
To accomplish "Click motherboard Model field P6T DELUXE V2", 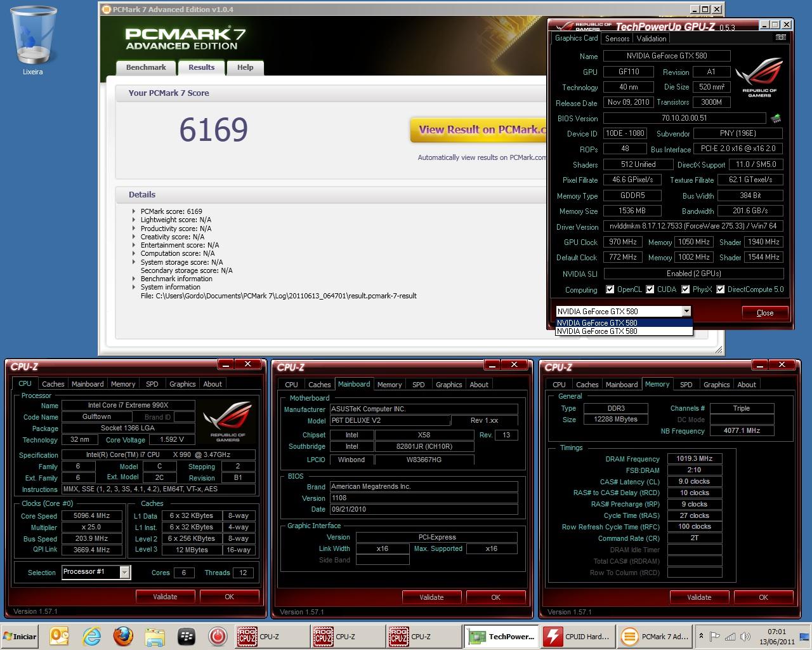I will pyautogui.click(x=390, y=421).
